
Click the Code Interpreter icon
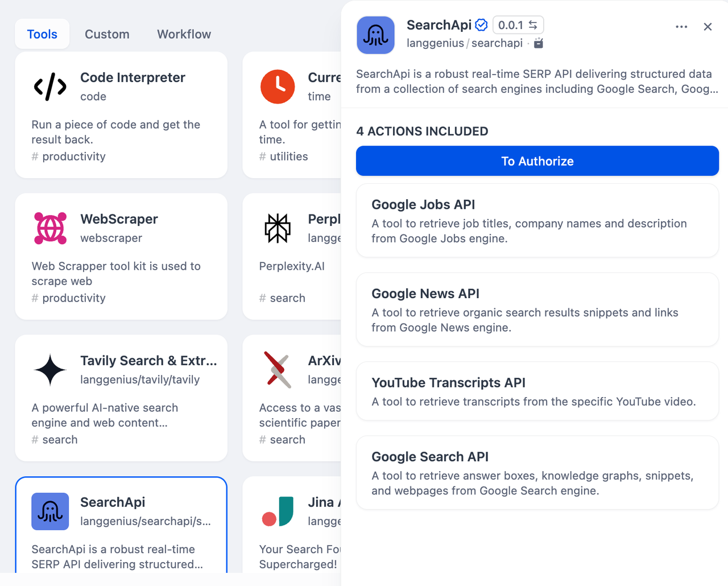[50, 86]
